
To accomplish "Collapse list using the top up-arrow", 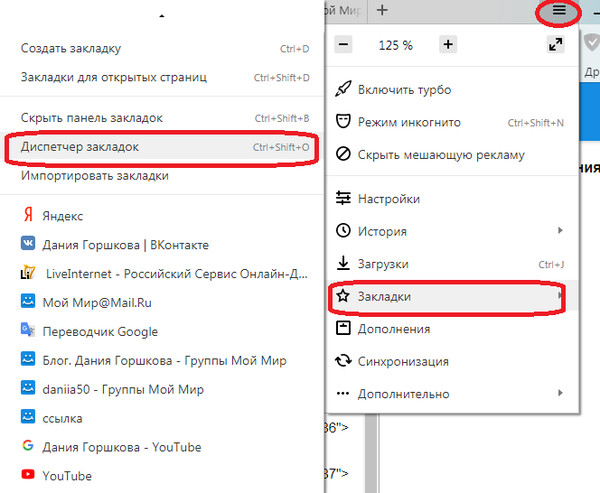I will 161,16.
